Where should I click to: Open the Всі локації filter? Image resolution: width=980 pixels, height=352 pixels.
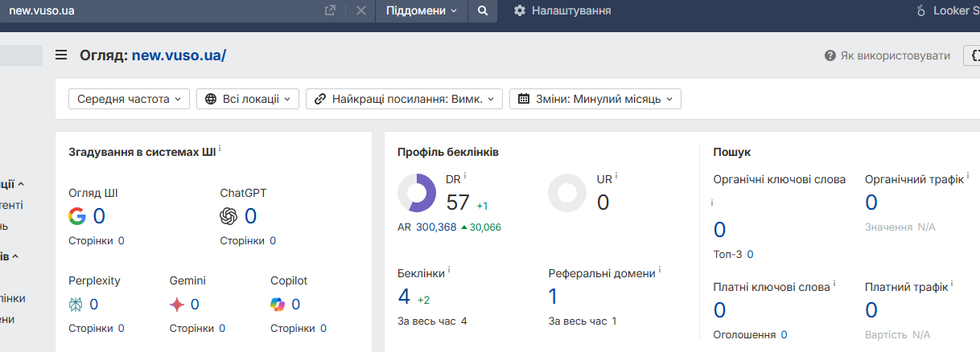pyautogui.click(x=248, y=99)
